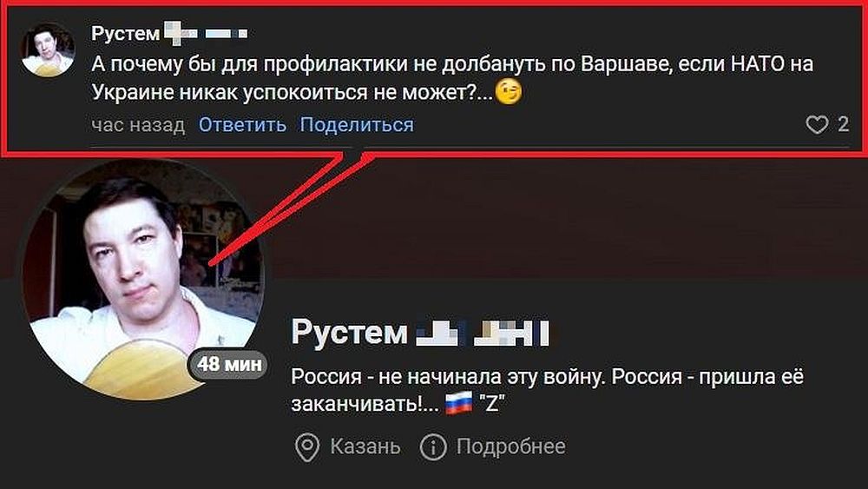
Task: Open the small commenter avatar
Action: pyautogui.click(x=48, y=50)
